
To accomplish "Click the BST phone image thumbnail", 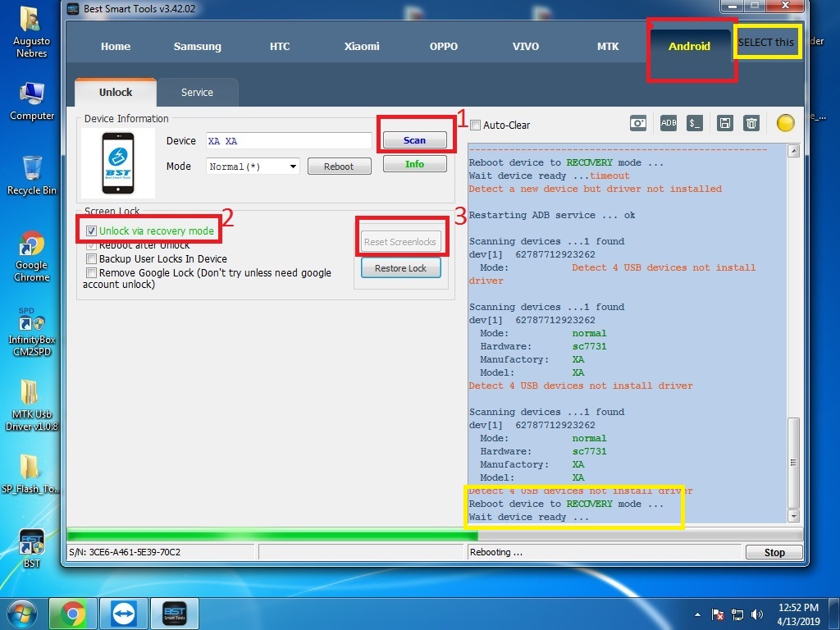I will pos(118,163).
